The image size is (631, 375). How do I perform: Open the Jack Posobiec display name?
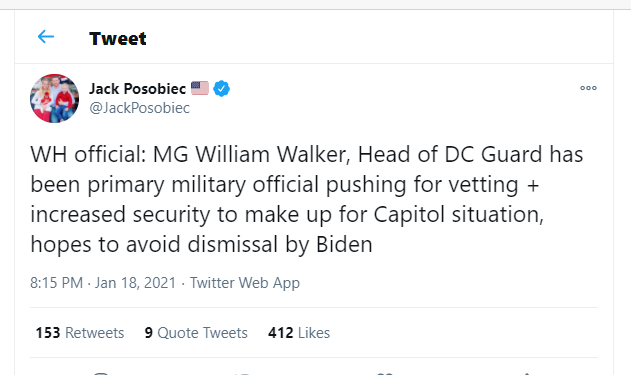click(137, 89)
